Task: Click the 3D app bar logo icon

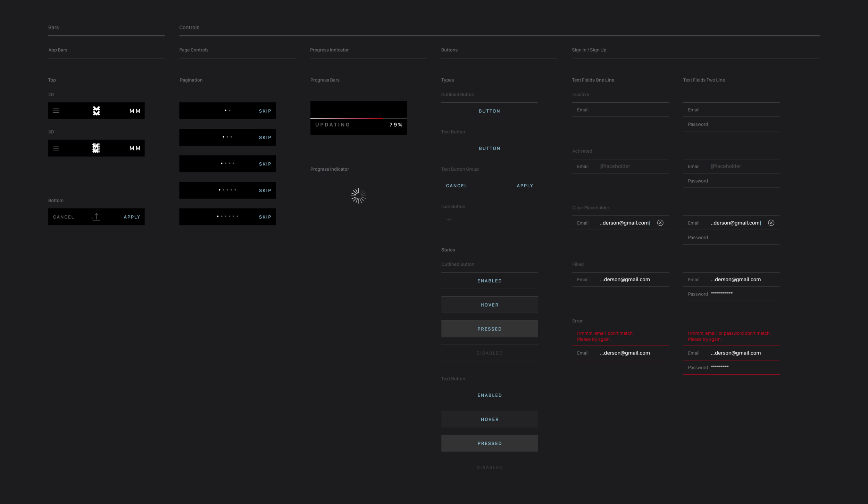Action: pos(97,148)
